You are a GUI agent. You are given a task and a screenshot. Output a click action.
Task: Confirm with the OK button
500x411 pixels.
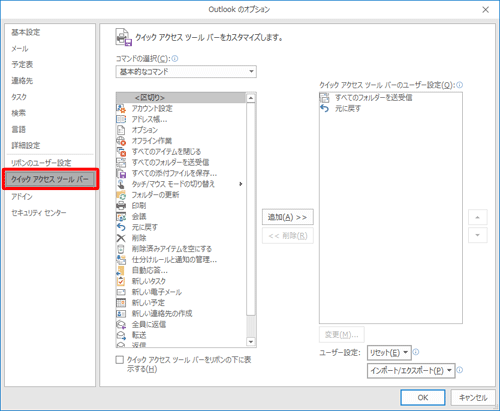click(423, 397)
